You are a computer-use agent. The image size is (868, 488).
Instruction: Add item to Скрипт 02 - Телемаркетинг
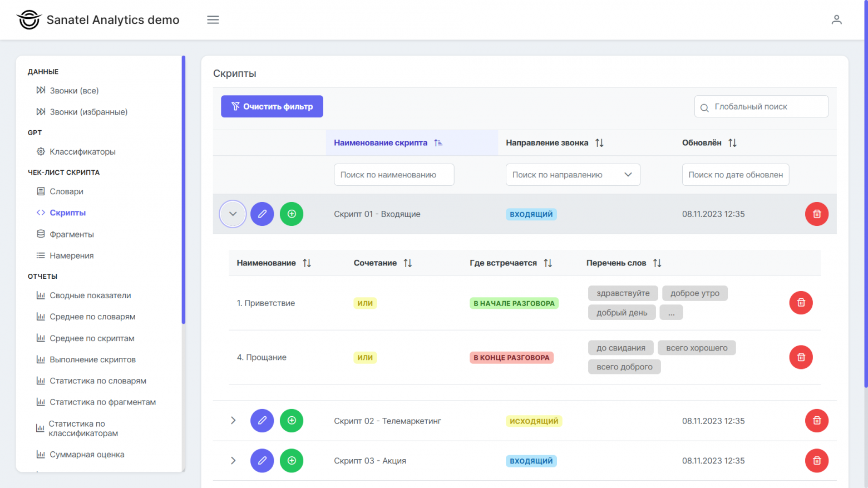[292, 421]
